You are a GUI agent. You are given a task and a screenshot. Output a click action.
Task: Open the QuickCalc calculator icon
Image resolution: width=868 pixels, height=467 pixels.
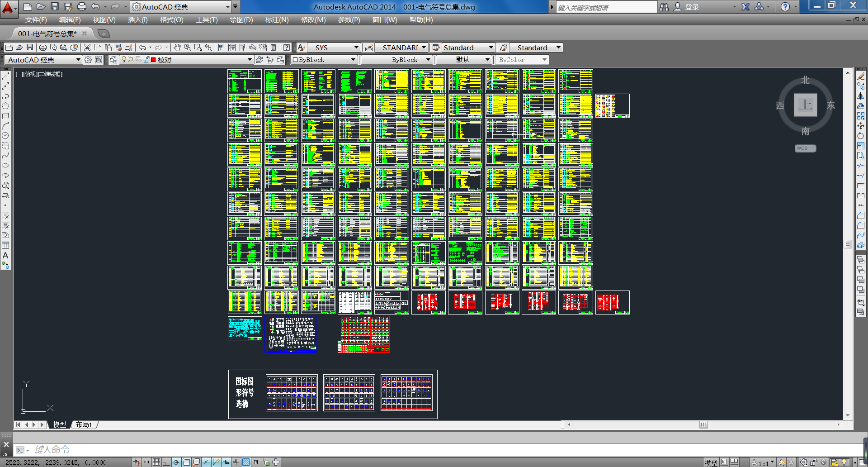pos(274,48)
